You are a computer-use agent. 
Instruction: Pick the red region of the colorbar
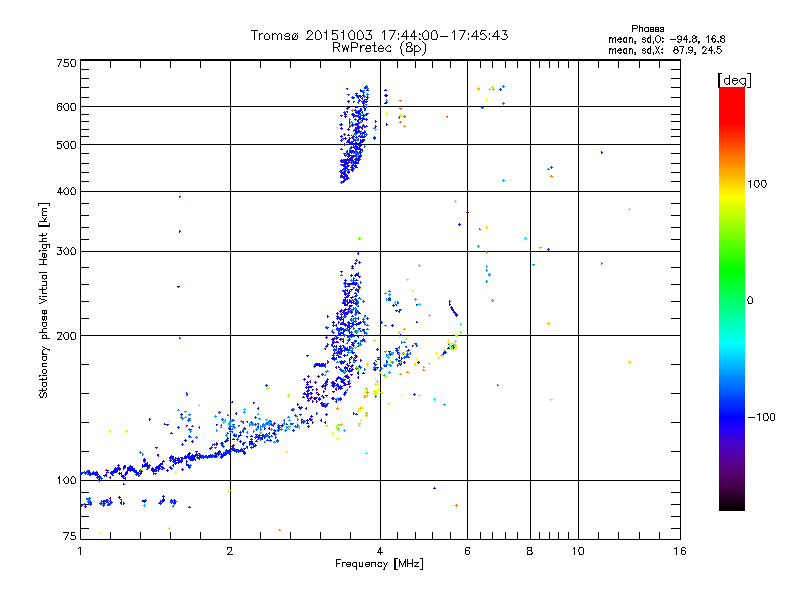(732, 105)
